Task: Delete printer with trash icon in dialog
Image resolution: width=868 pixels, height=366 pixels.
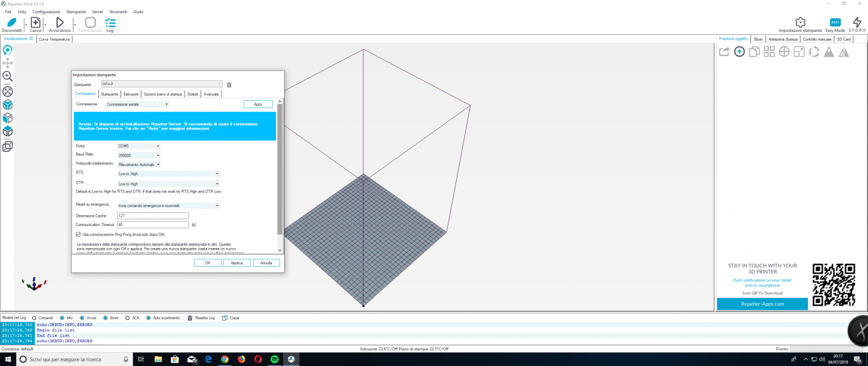Action: [x=229, y=84]
